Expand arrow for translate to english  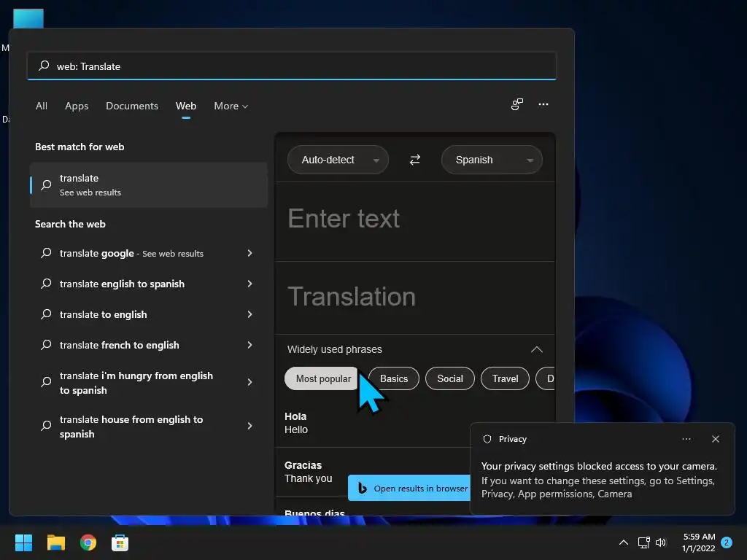[x=249, y=314]
